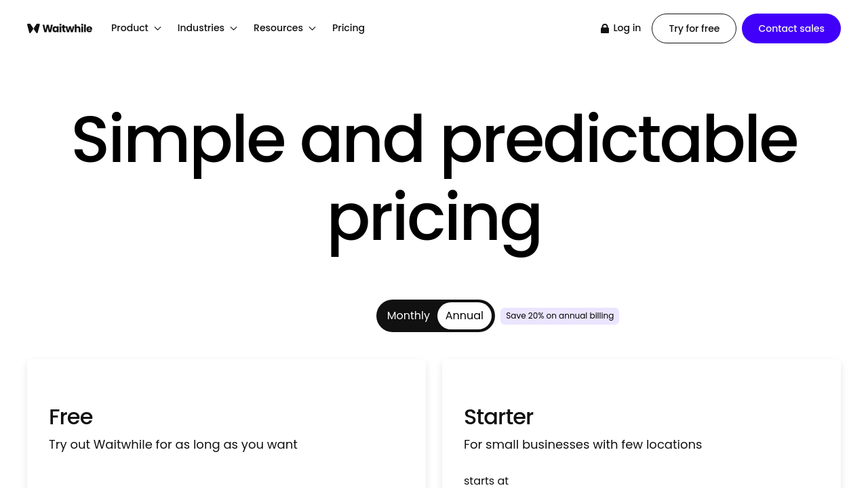The height and width of the screenshot is (488, 868).
Task: Click the Contact sales button
Action: point(791,28)
